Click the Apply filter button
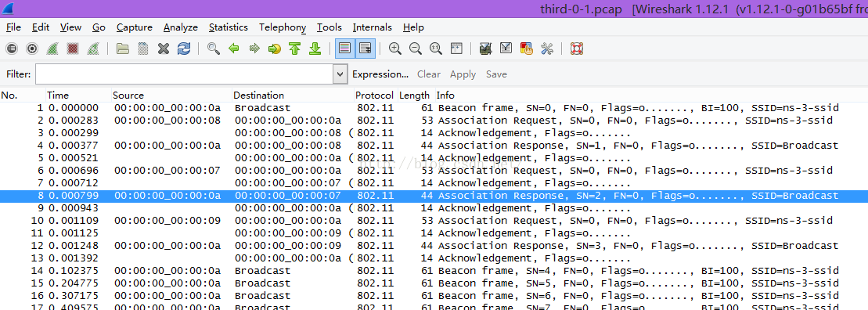 [463, 74]
